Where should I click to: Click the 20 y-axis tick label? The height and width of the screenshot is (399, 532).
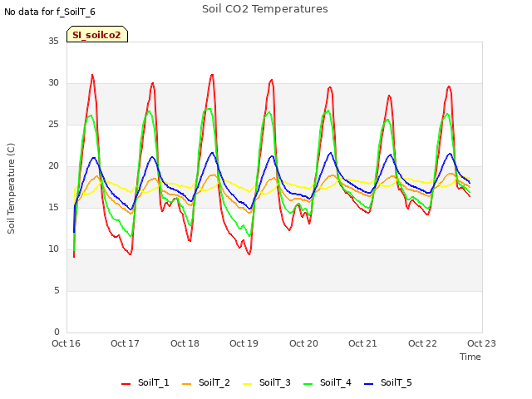[x=53, y=166]
